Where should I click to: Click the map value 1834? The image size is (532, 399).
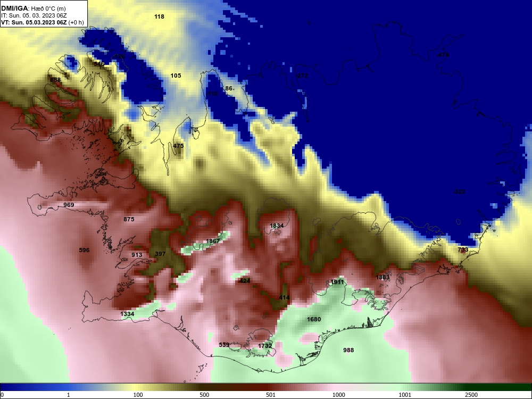click(277, 226)
